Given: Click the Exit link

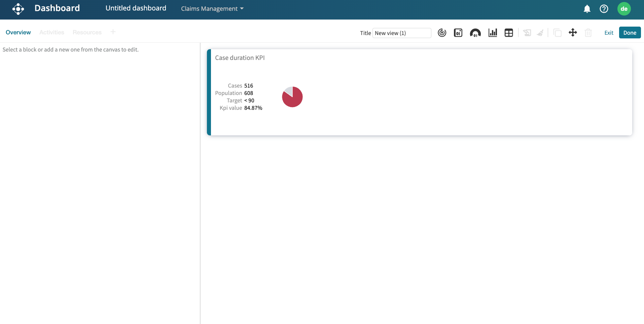Looking at the screenshot, I should (x=609, y=33).
